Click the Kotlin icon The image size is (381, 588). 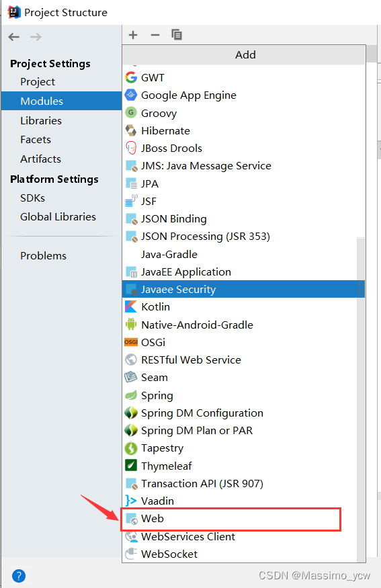point(131,306)
